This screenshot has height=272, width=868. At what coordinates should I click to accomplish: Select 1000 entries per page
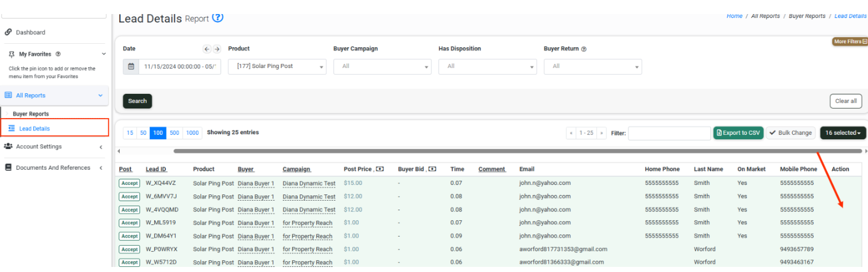click(192, 133)
